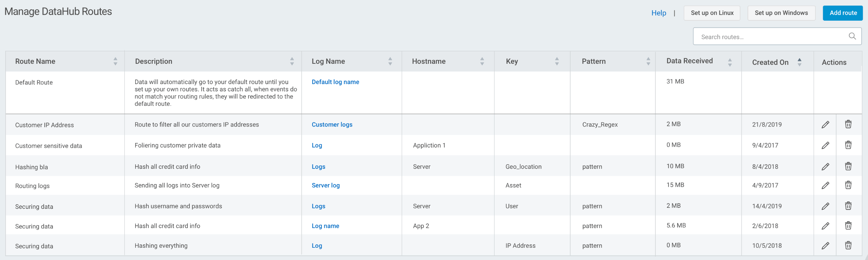The image size is (868, 260).
Task: Click Set up on Windows button
Action: coord(781,13)
